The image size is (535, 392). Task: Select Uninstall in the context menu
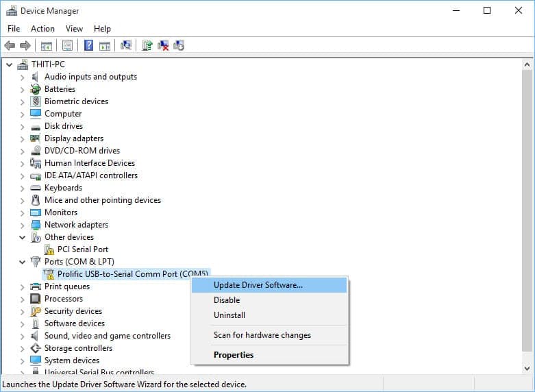(x=229, y=315)
